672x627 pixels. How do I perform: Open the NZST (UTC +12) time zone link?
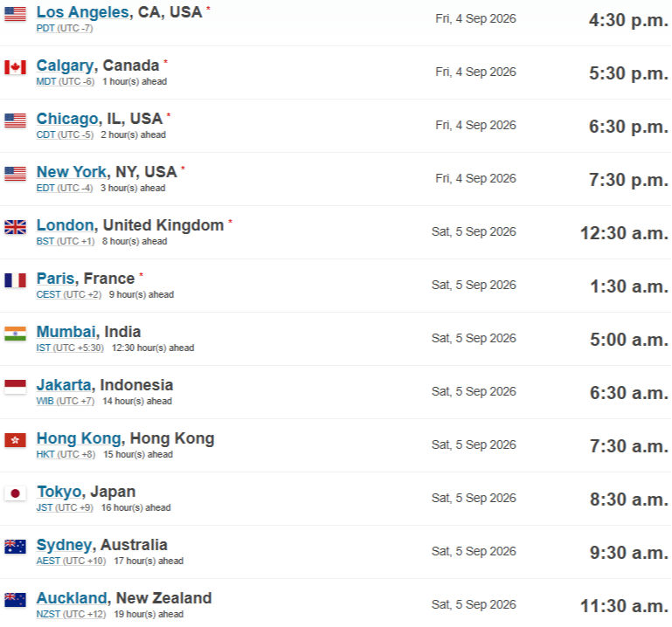click(71, 614)
